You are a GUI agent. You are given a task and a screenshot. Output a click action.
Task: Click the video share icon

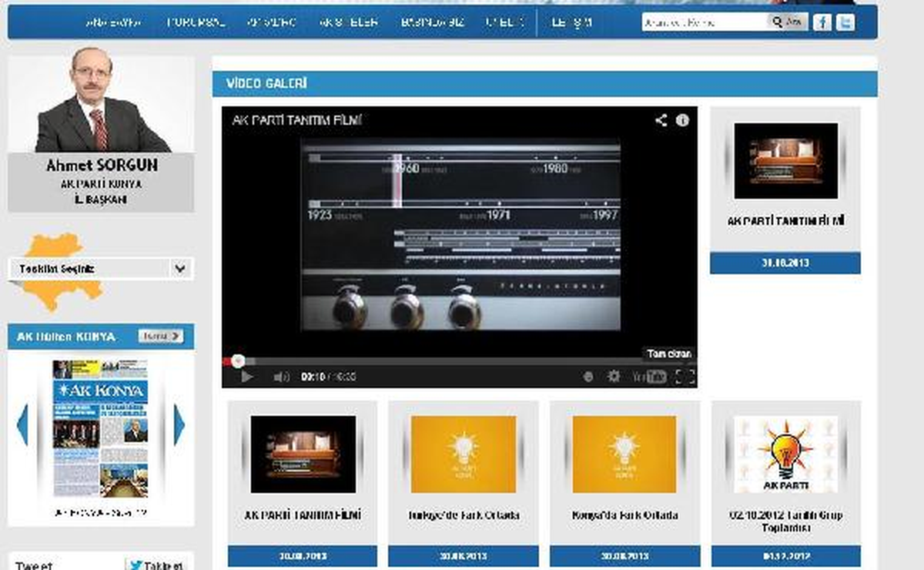[x=661, y=120]
